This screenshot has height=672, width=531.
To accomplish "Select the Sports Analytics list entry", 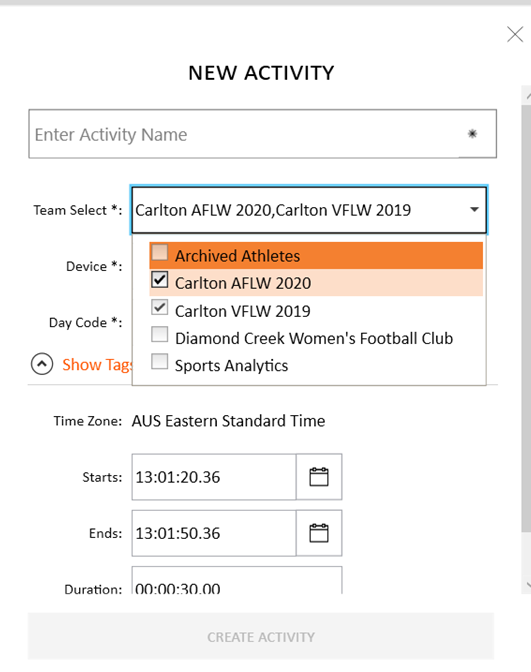I will [316, 366].
